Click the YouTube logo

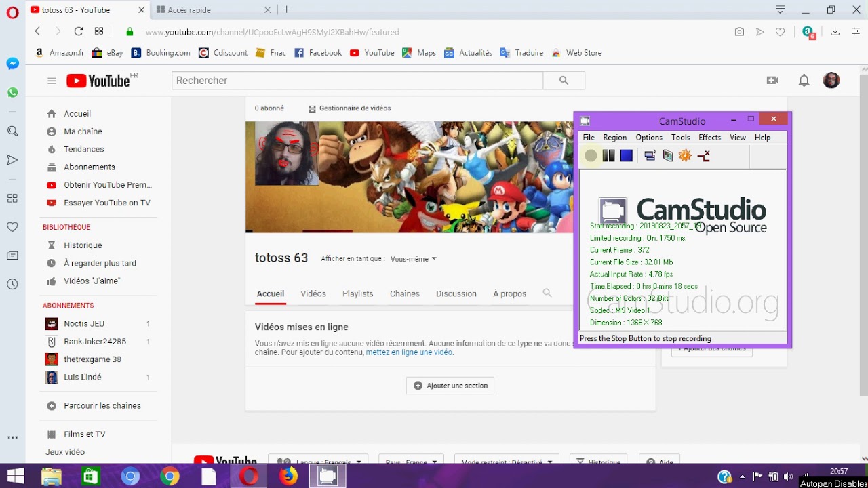click(x=98, y=81)
